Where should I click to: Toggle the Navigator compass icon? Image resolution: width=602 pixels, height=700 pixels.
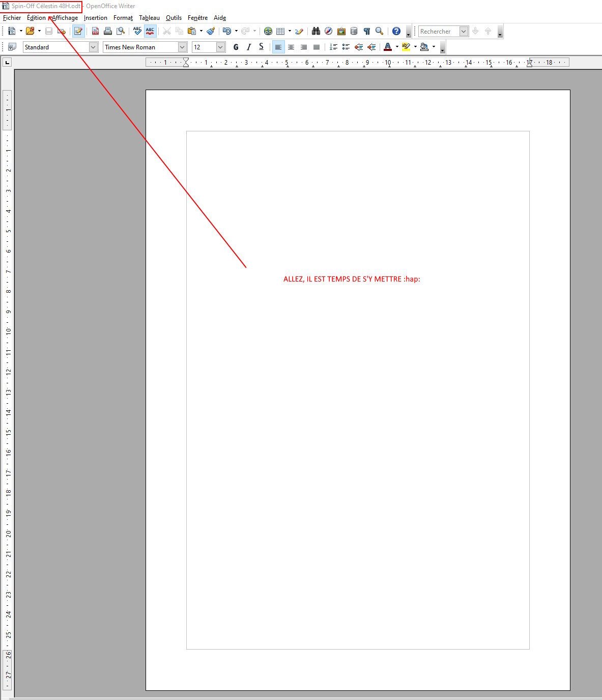(x=329, y=31)
